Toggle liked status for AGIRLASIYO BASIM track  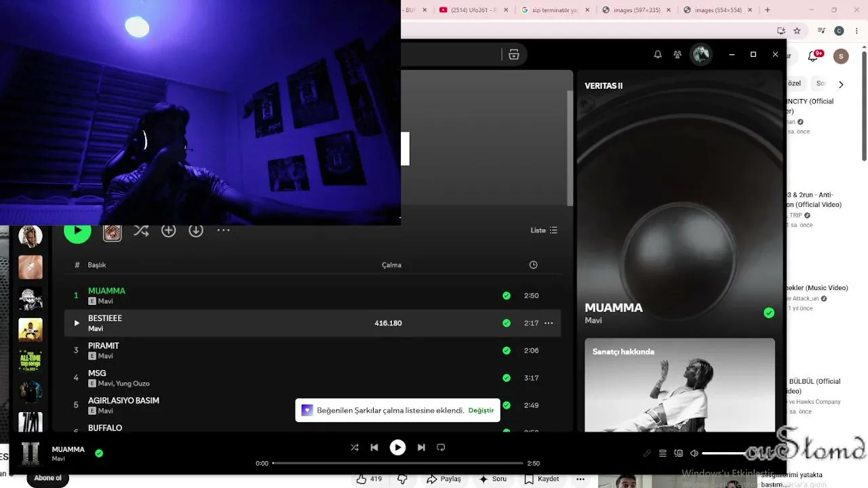[x=507, y=405]
